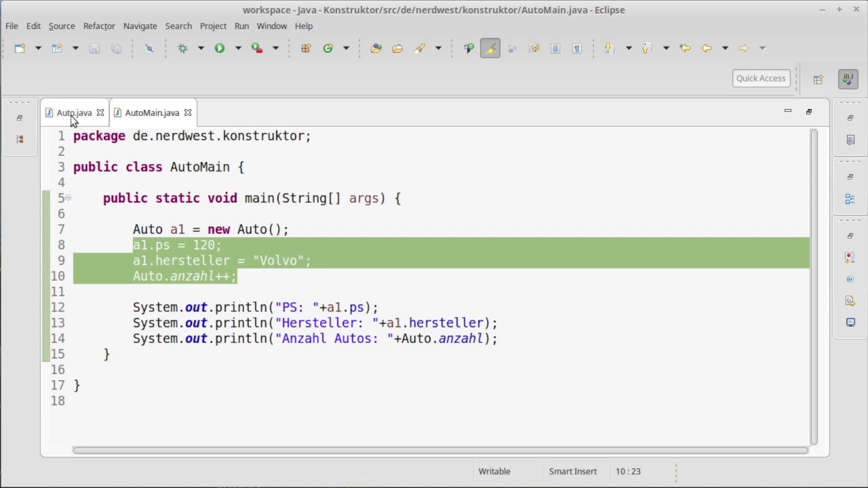
Task: Open the Project menu
Action: click(x=213, y=26)
